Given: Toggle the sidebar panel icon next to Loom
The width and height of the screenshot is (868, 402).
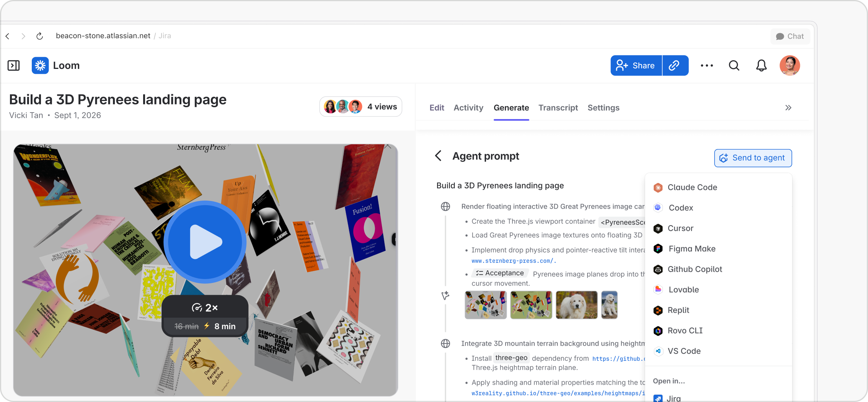Looking at the screenshot, I should 14,65.
